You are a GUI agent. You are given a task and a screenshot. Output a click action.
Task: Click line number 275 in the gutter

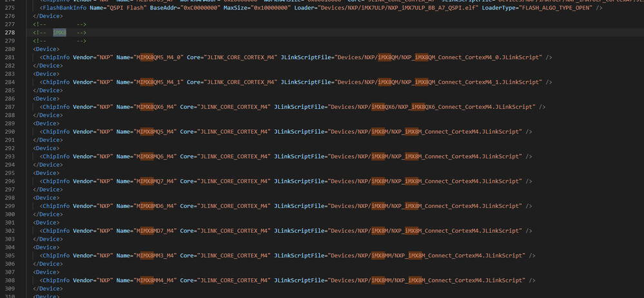coord(10,8)
